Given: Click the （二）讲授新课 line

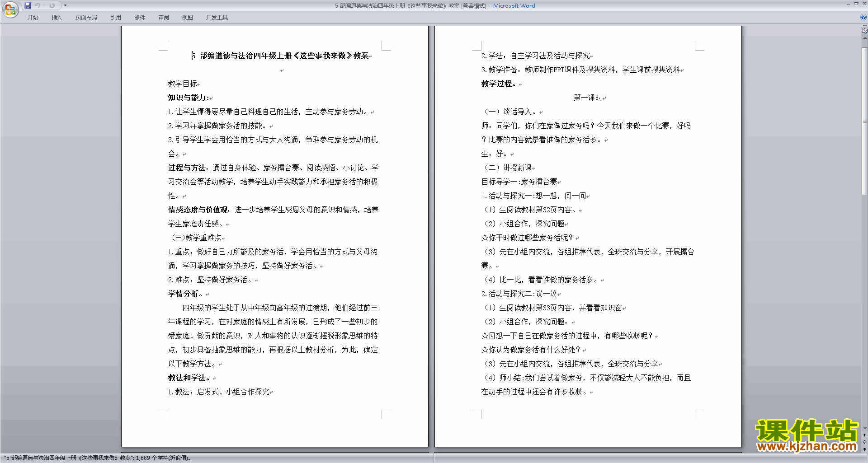Looking at the screenshot, I should pos(507,168).
